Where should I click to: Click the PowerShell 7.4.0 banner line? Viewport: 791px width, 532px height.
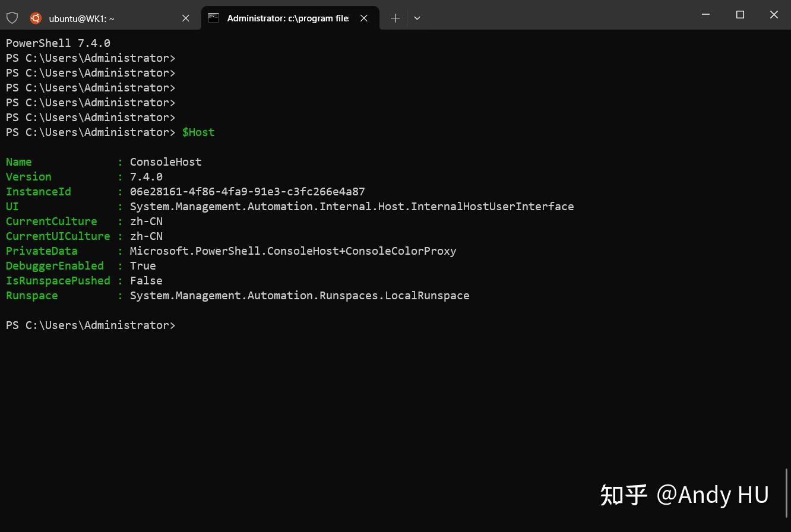58,43
